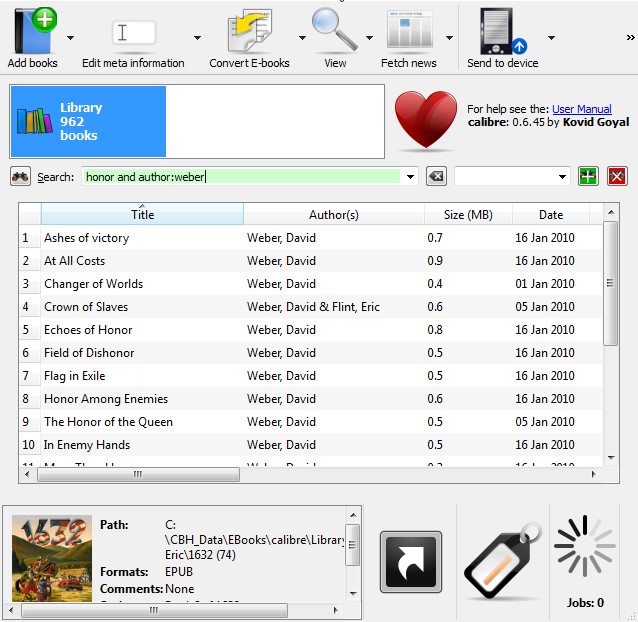Click author 'Weber, David & Flint, Eric'

tap(313, 307)
